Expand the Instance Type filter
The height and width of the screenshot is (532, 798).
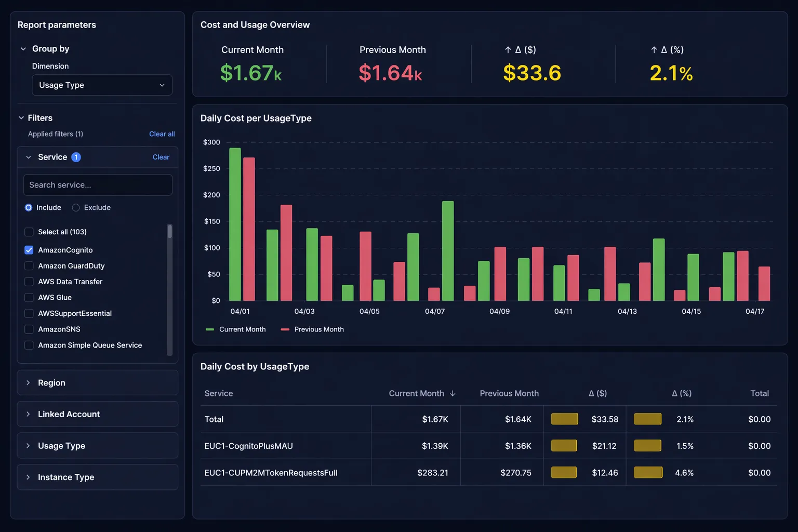point(98,477)
